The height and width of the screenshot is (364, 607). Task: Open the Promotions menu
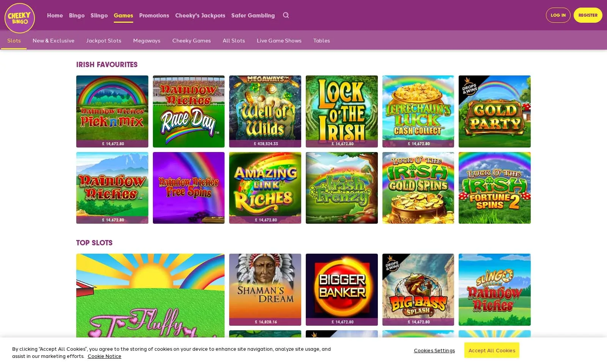(x=154, y=16)
